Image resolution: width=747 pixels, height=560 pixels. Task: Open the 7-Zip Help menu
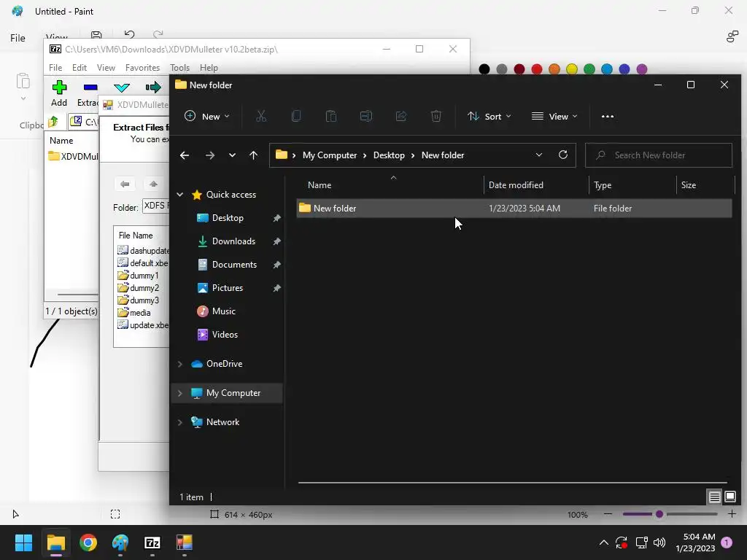click(x=209, y=68)
